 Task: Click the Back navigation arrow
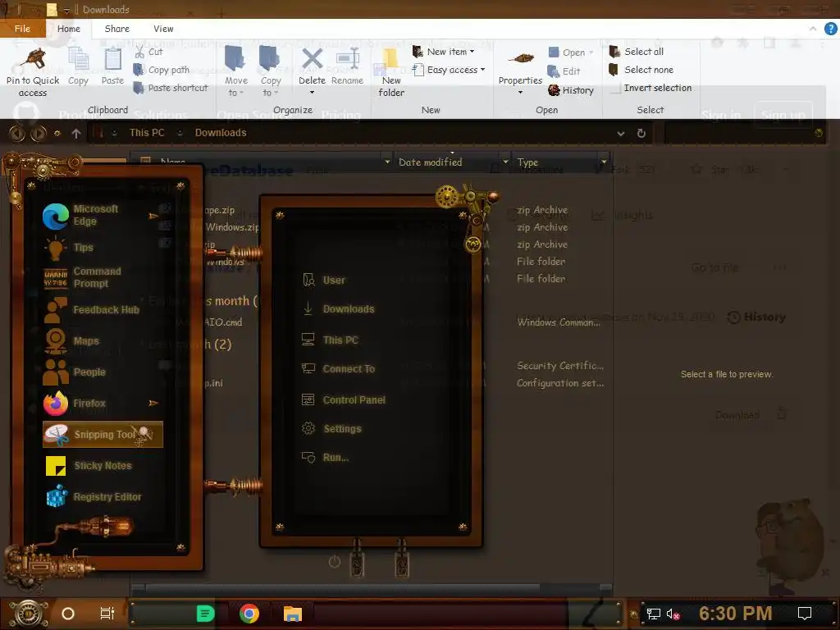tap(16, 134)
